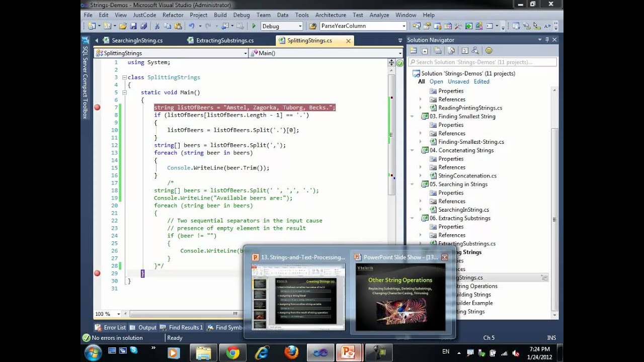644x362 pixels.
Task: Click the Copy toolbar icon
Action: click(168, 26)
